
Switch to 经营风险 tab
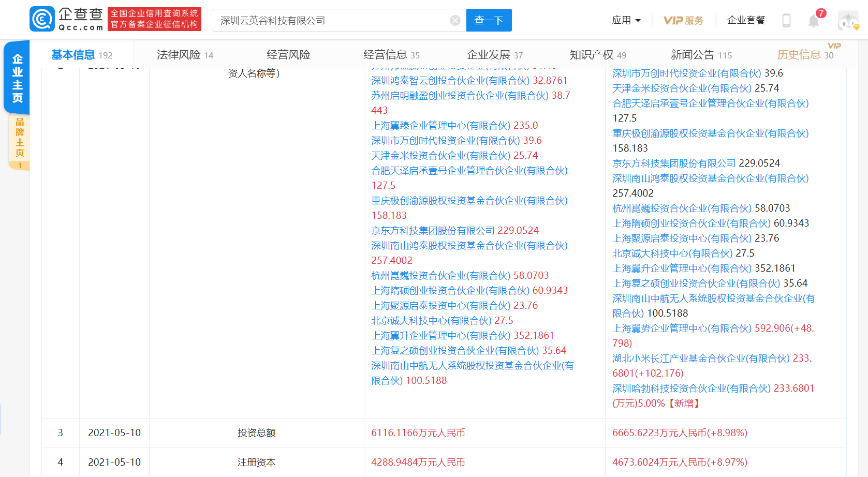(288, 55)
